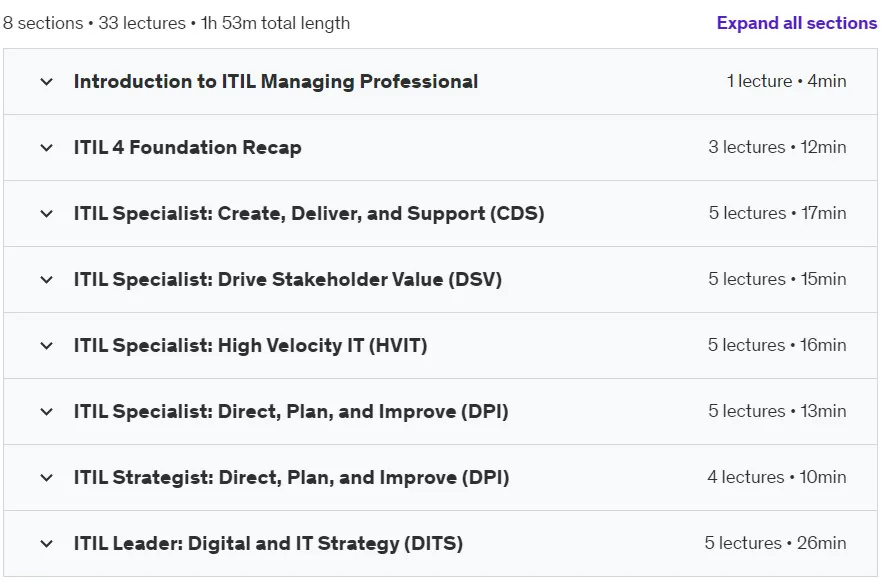This screenshot has height=580, width=882.
Task: Expand chevron beside ITIL 4 Foundation Recap
Action: 47,148
